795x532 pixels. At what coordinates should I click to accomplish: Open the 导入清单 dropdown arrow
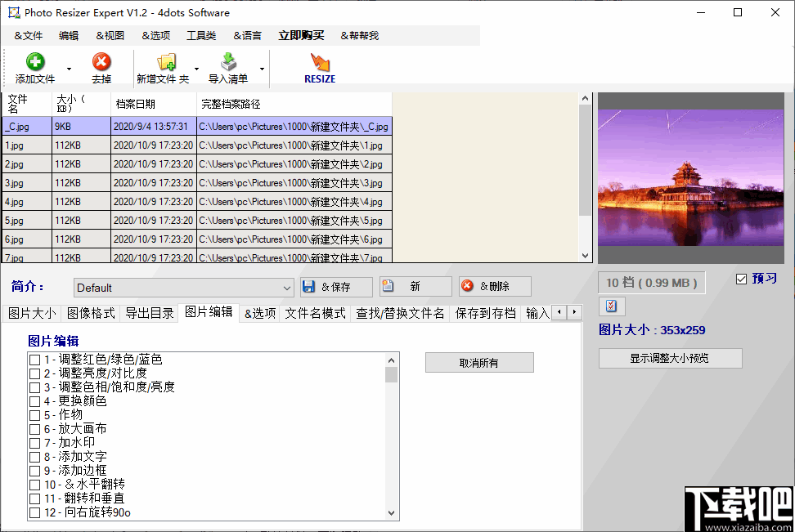coord(261,68)
